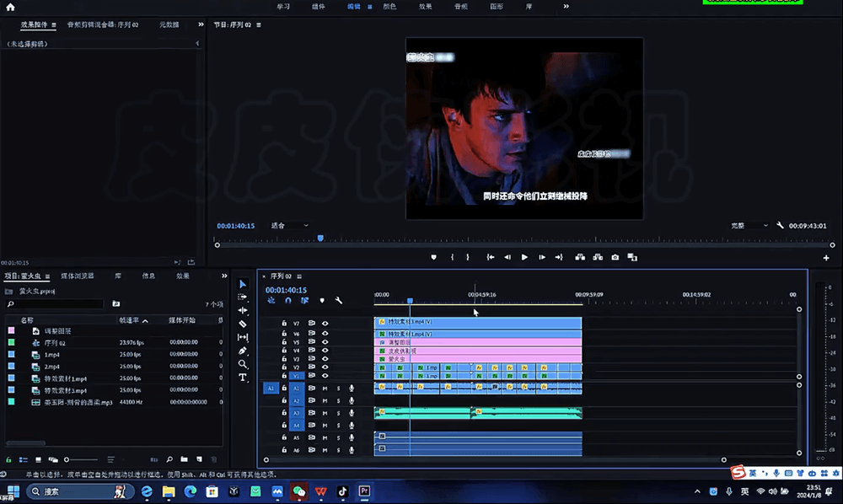843x504 pixels.
Task: Toggle insert sequences as nests option
Action: point(271,301)
